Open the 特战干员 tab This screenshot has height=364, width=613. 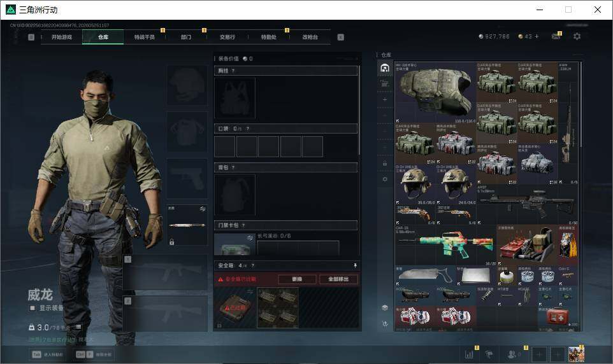[x=145, y=37]
